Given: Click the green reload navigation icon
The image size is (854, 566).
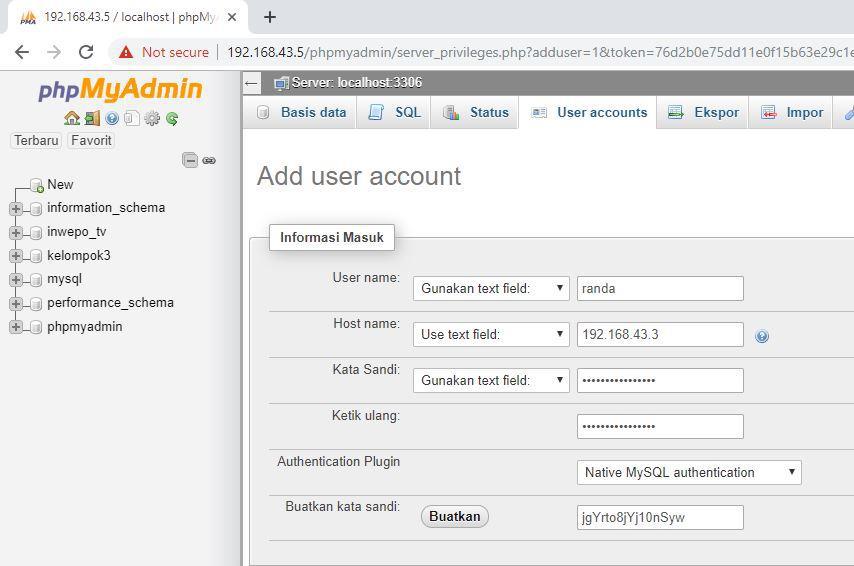Looking at the screenshot, I should pos(172,118).
